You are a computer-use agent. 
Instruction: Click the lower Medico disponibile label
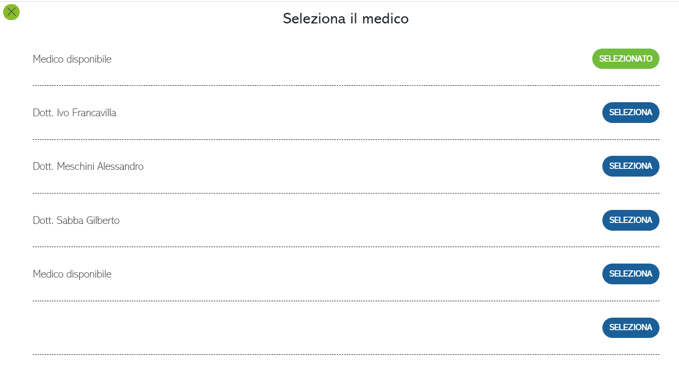[x=72, y=274]
